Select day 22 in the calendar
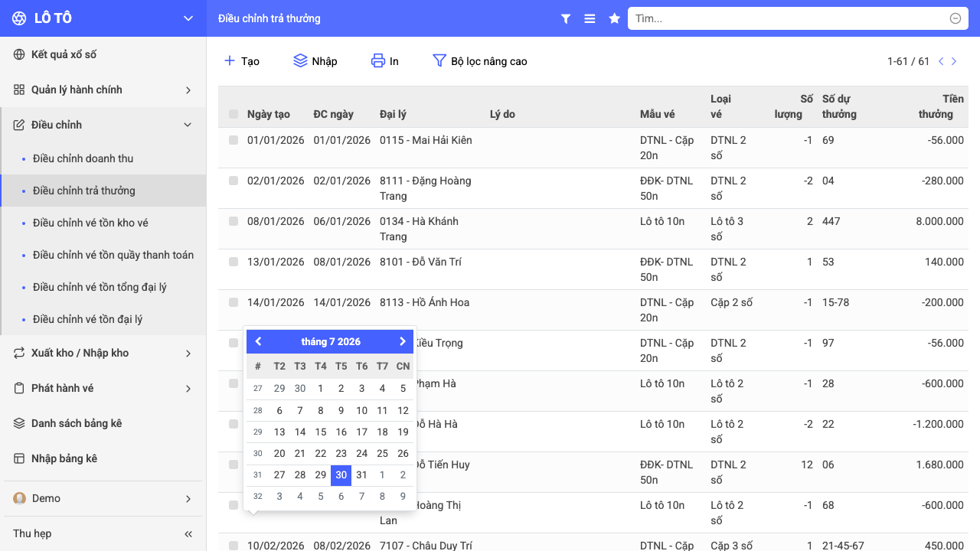Image resolution: width=980 pixels, height=551 pixels. click(x=321, y=453)
